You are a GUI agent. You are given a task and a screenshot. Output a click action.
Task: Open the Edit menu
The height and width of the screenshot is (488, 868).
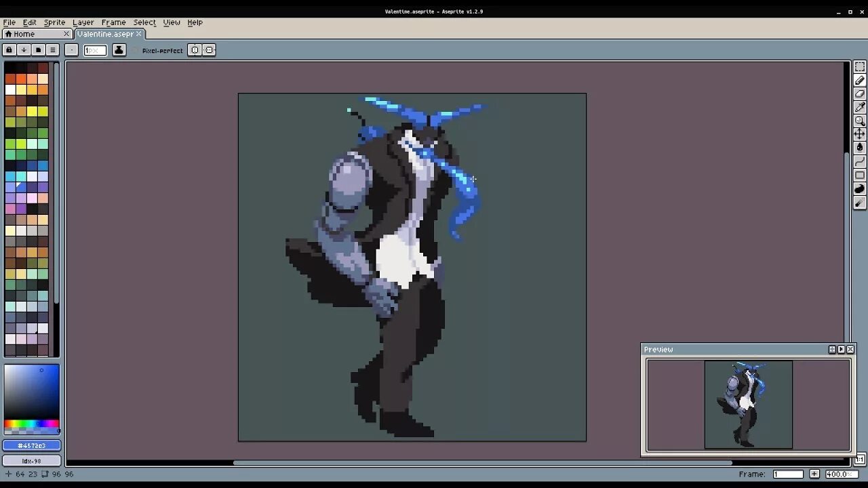point(30,22)
